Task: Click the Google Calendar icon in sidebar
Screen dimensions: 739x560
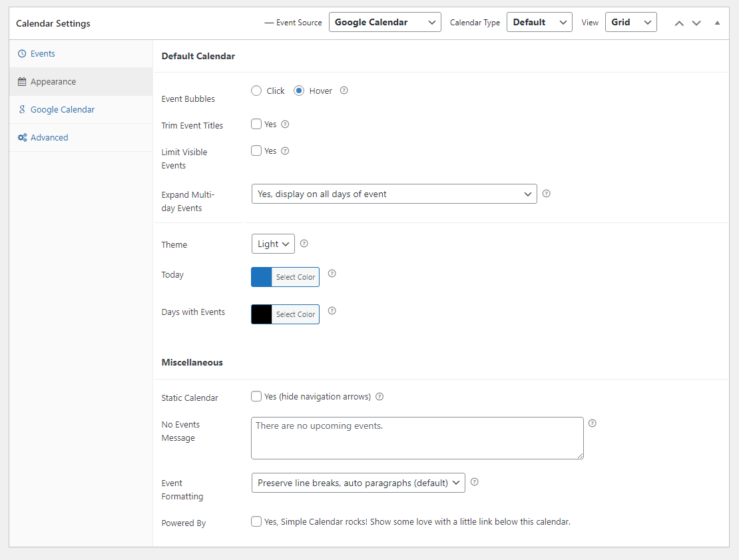Action: [22, 109]
